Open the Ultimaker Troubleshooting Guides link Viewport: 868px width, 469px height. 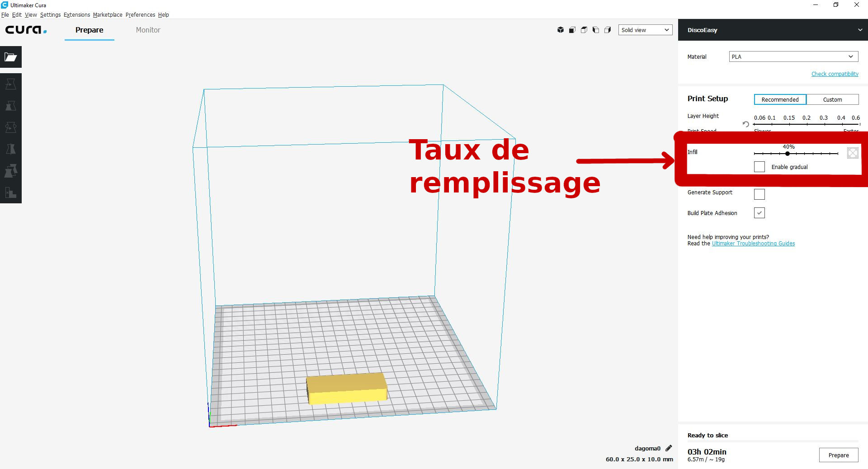click(753, 244)
